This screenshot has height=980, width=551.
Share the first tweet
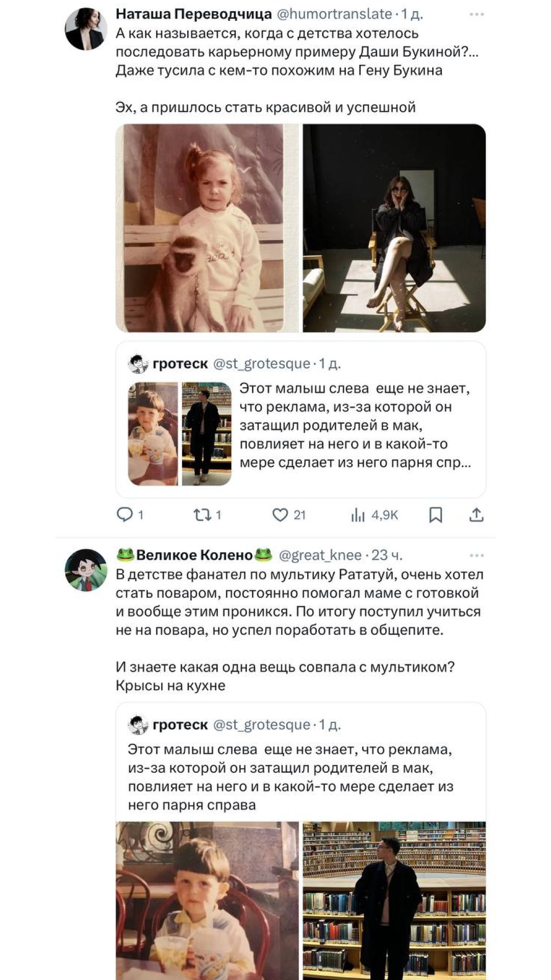click(x=476, y=515)
